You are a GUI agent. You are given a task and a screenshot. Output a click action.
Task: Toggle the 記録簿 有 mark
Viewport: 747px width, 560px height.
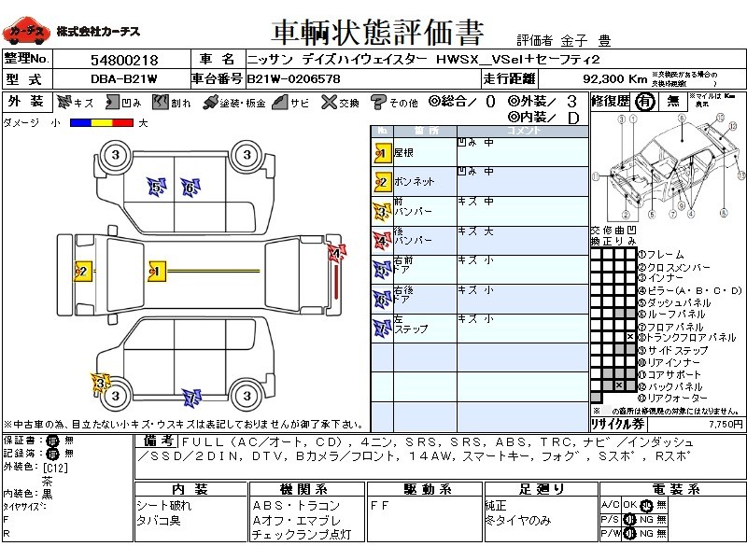(53, 454)
